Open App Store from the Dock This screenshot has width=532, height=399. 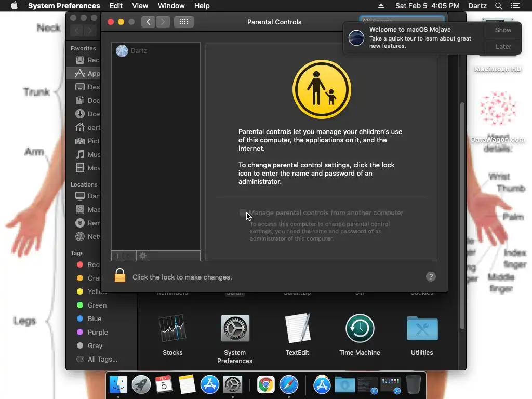point(210,385)
